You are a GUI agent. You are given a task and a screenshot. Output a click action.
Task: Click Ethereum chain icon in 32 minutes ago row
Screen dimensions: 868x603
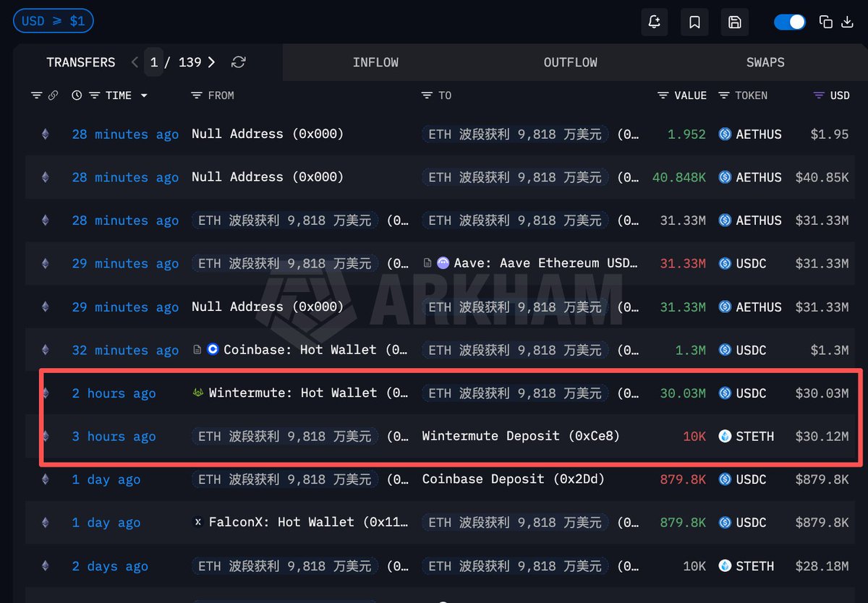pyautogui.click(x=45, y=350)
